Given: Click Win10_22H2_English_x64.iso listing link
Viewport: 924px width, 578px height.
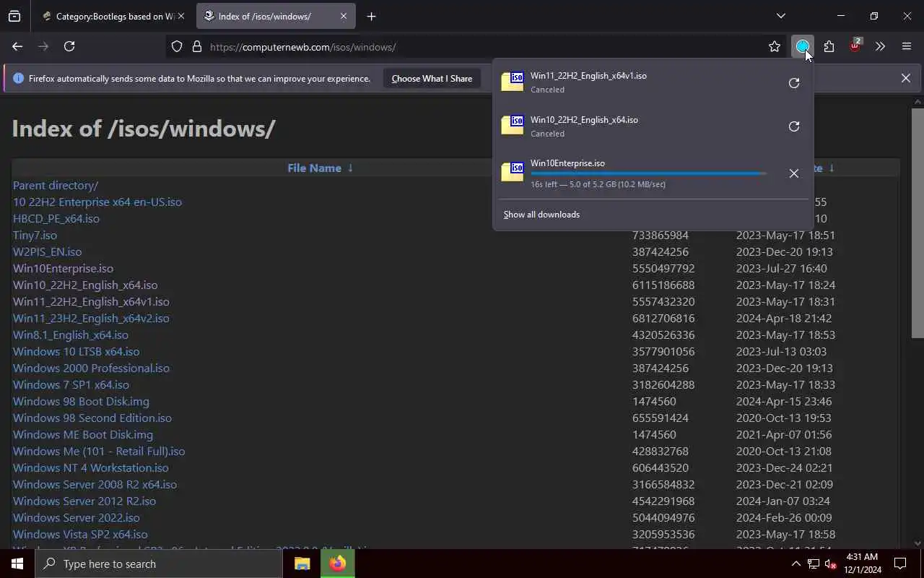Looking at the screenshot, I should coord(85,285).
